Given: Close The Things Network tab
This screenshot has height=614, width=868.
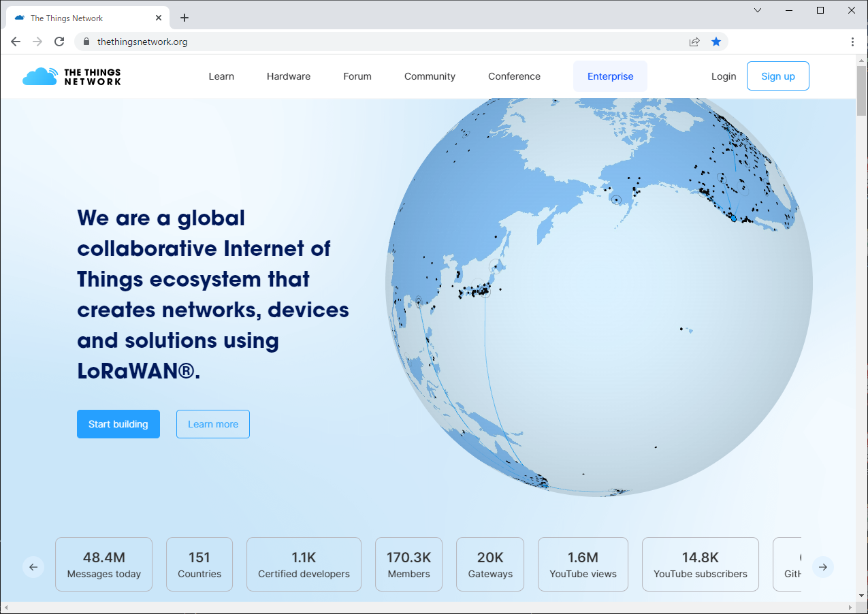Looking at the screenshot, I should pos(159,18).
